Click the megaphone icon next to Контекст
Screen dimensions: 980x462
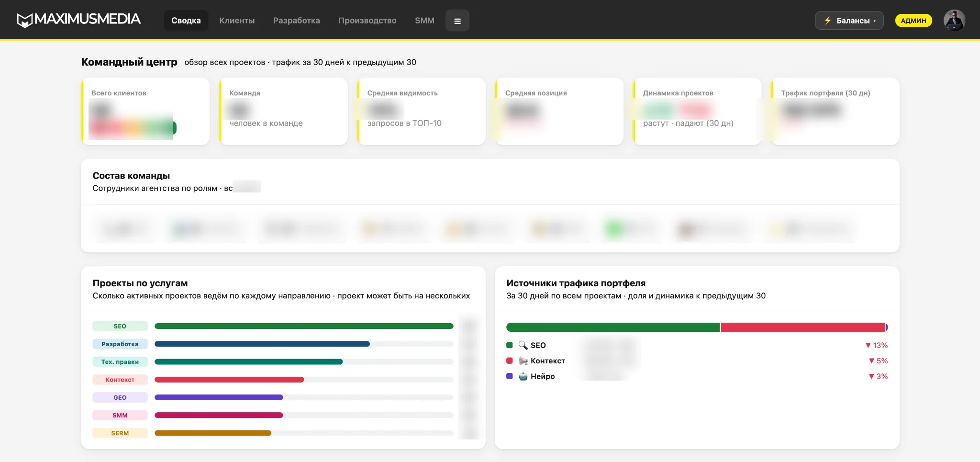point(523,361)
